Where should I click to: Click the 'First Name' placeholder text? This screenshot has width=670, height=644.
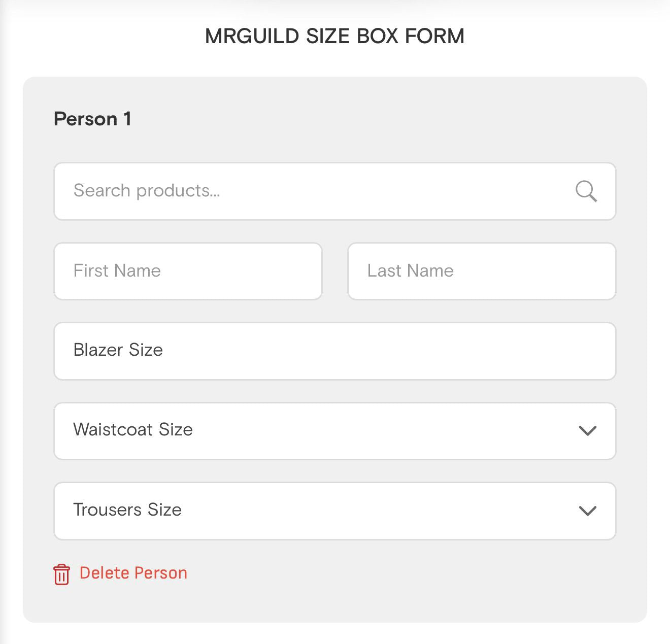click(x=117, y=270)
